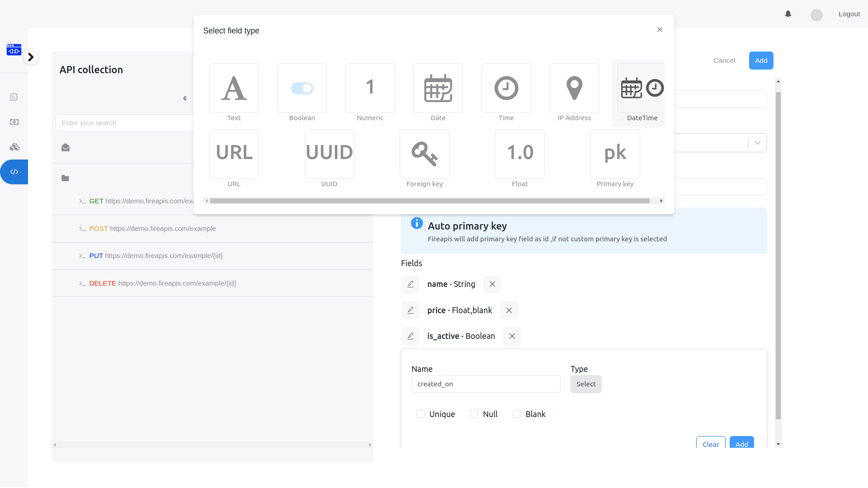Click the Name input containing created_on
The image size is (868, 488).
click(x=486, y=384)
